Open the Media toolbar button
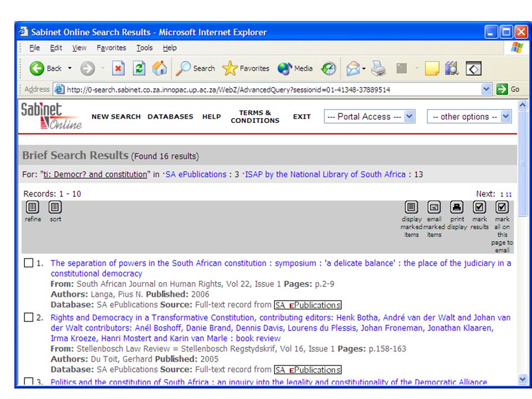Viewport: 532px width, 399px height. pos(295,69)
